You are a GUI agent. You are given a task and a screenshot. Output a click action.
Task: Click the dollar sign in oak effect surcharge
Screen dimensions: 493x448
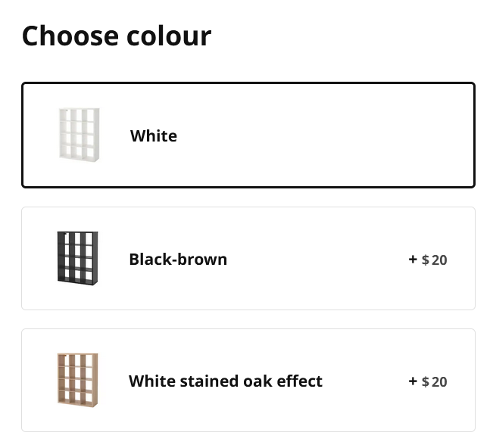[426, 382]
